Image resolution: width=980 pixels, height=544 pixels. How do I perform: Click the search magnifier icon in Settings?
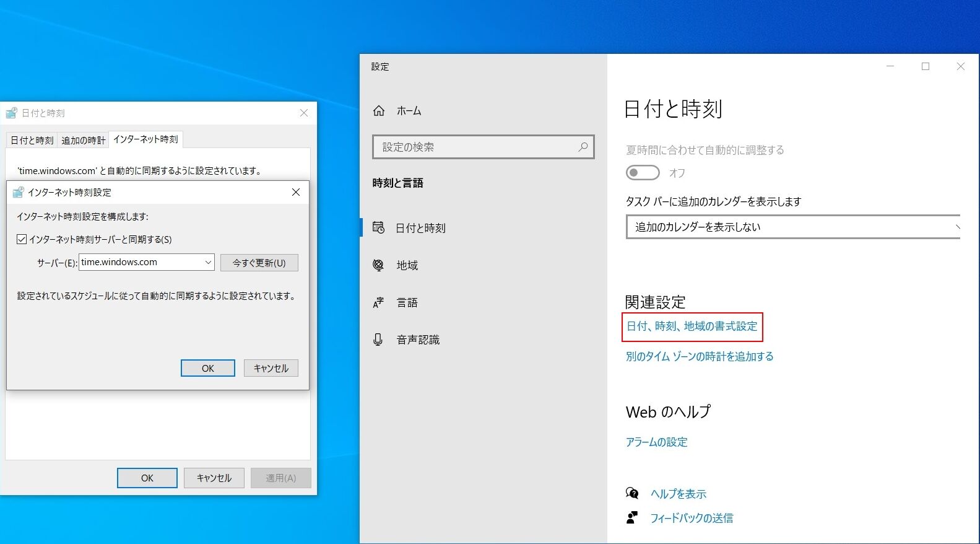tap(583, 147)
